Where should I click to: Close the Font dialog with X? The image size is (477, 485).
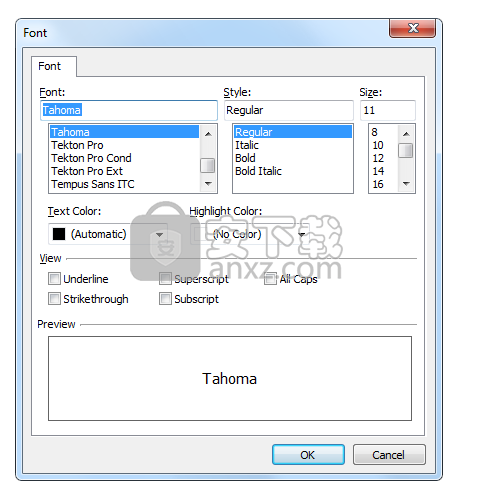(x=412, y=28)
